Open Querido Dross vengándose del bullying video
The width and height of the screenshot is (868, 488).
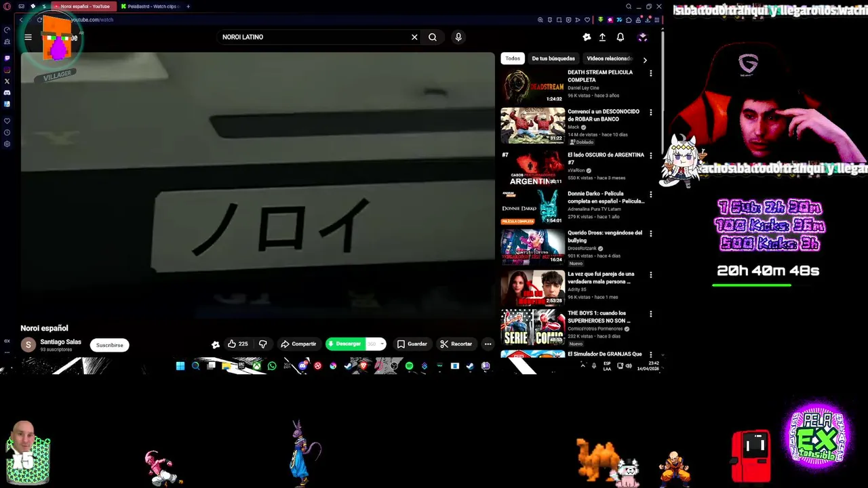[x=533, y=247]
